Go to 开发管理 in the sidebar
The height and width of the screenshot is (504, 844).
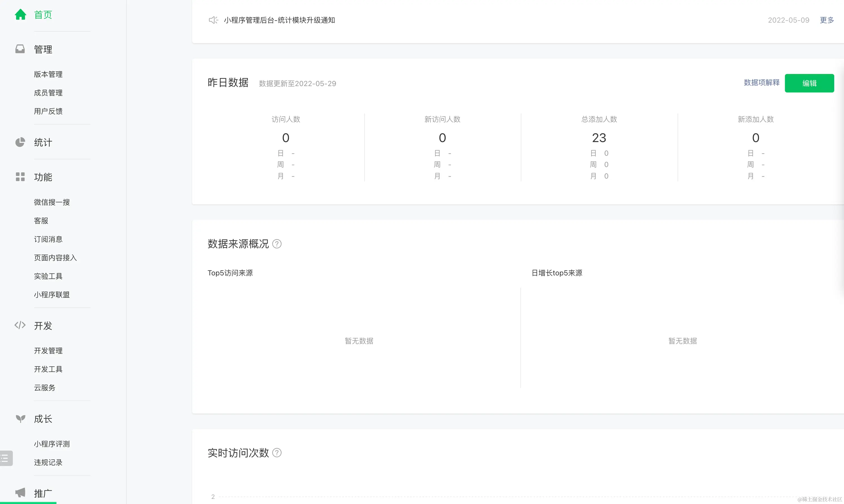[x=48, y=351]
